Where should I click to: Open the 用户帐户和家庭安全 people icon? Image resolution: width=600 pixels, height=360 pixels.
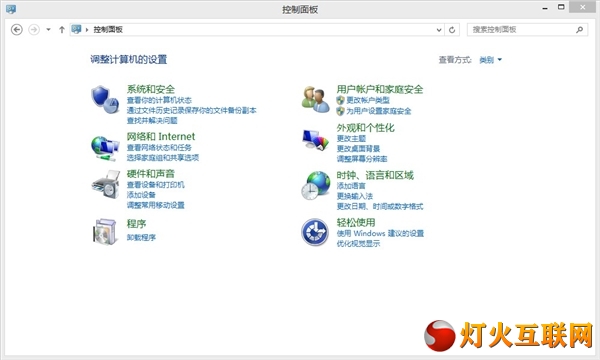pyautogui.click(x=315, y=99)
